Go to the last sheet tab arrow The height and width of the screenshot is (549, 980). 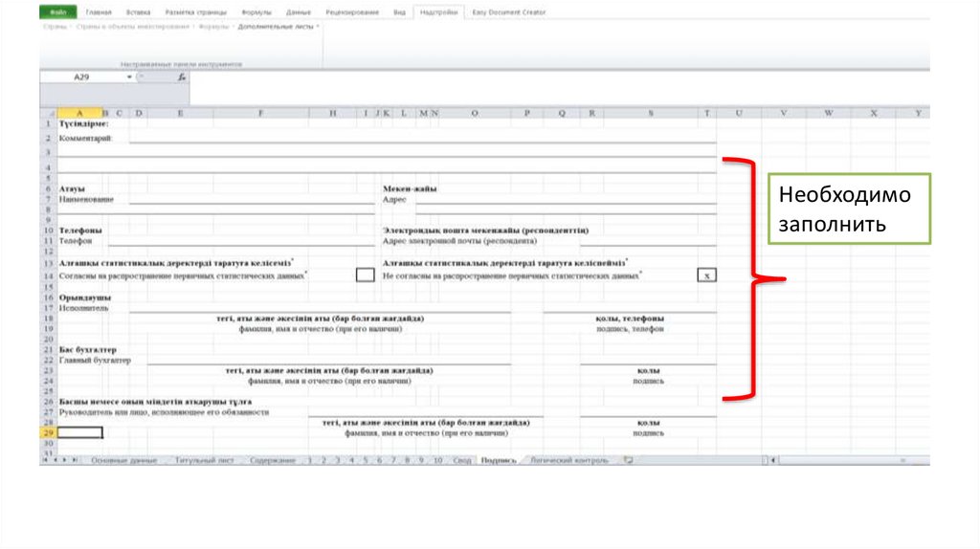pyautogui.click(x=75, y=460)
